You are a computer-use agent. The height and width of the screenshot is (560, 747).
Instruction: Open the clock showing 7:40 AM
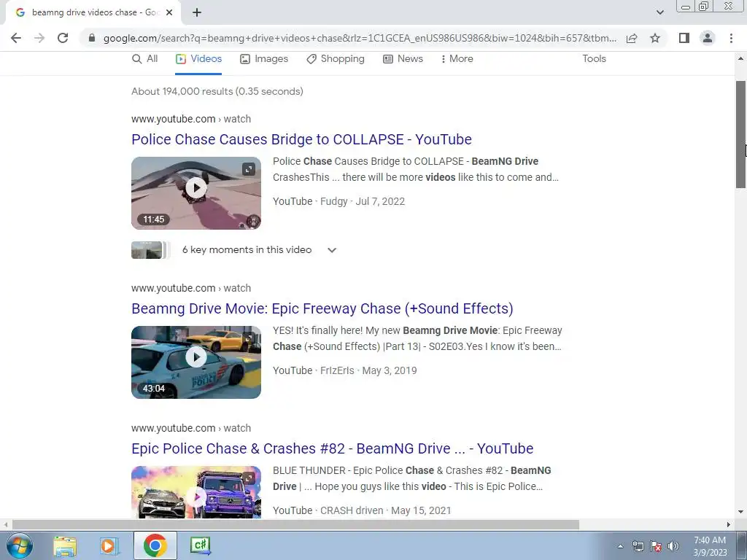tap(710, 546)
